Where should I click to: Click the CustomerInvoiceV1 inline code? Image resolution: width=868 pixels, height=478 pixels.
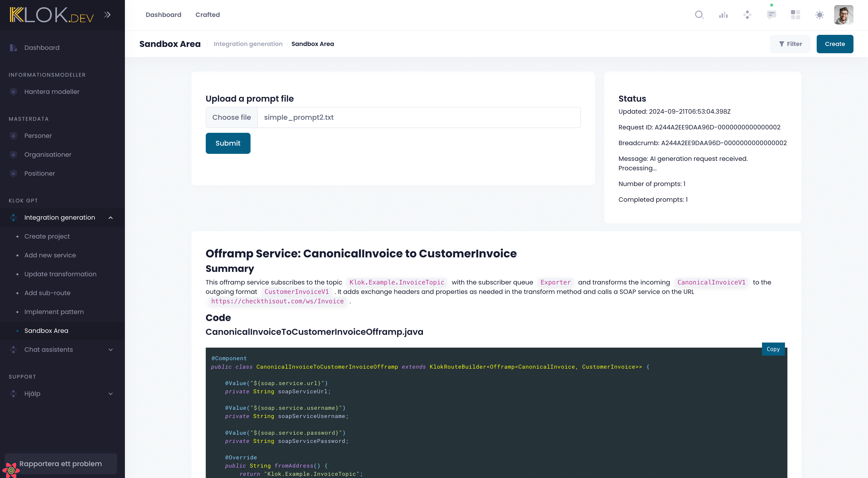tap(297, 292)
